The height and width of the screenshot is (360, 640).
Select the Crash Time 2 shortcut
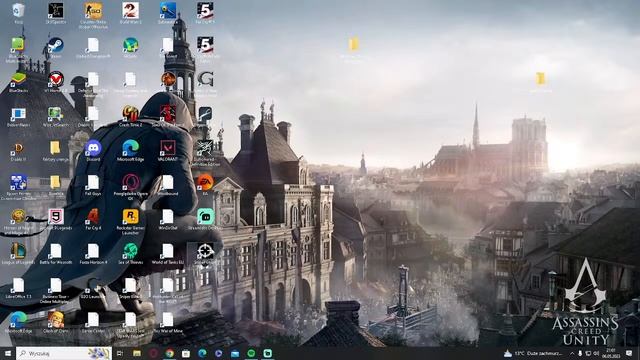click(x=131, y=116)
